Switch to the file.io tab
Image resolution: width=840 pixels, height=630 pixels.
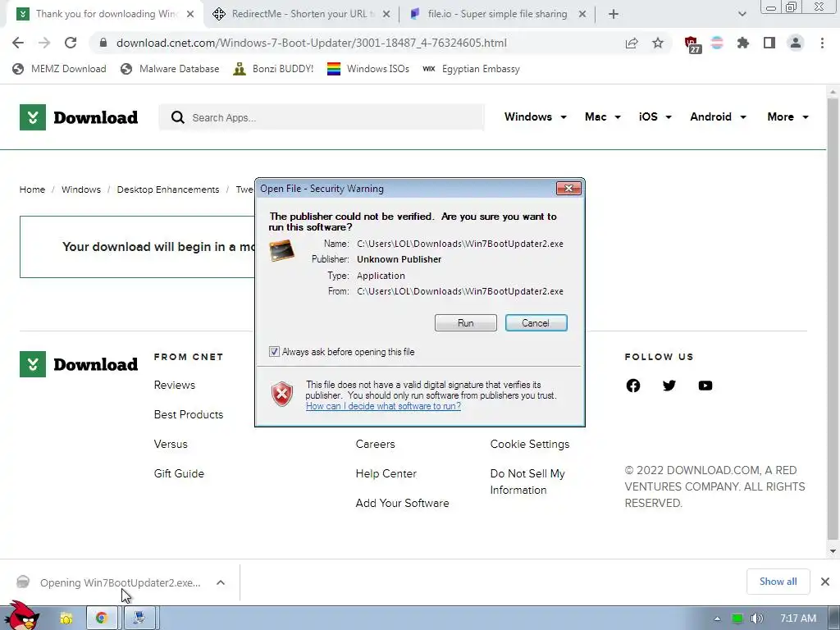click(496, 14)
